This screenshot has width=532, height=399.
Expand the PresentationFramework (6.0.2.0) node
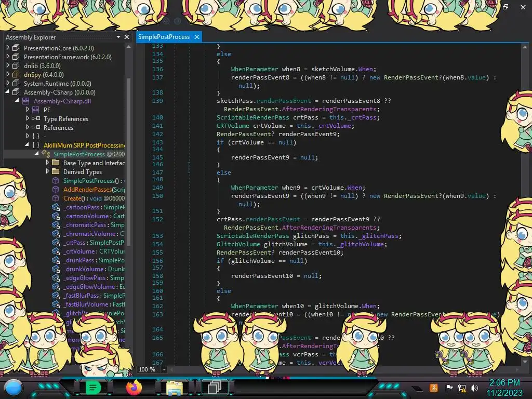coord(8,57)
